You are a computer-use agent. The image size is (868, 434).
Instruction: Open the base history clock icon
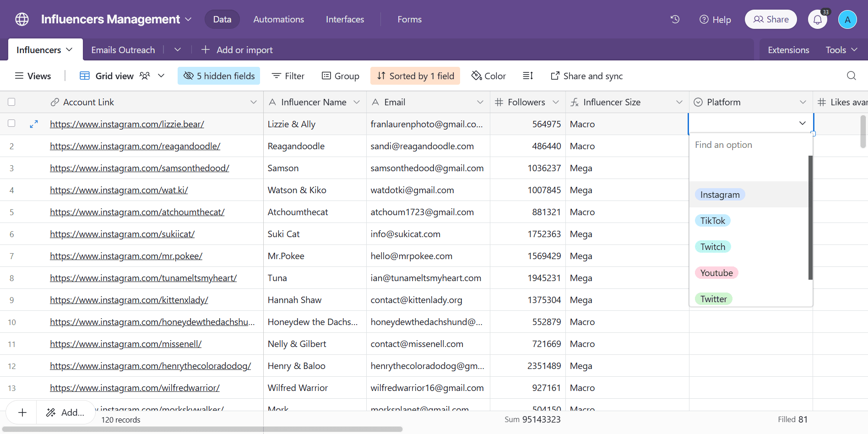coord(675,19)
